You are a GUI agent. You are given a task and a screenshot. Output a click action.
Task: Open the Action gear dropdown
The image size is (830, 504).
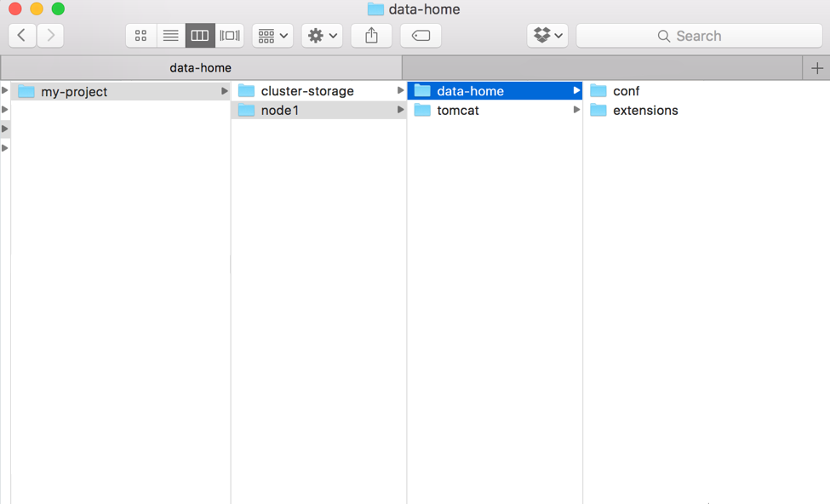322,35
